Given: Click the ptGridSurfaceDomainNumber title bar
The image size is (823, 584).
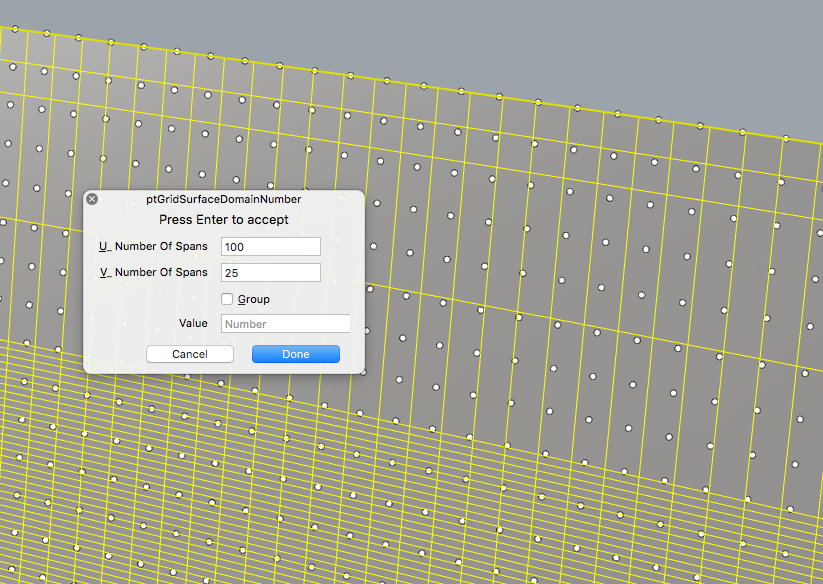Looking at the screenshot, I should 225,198.
